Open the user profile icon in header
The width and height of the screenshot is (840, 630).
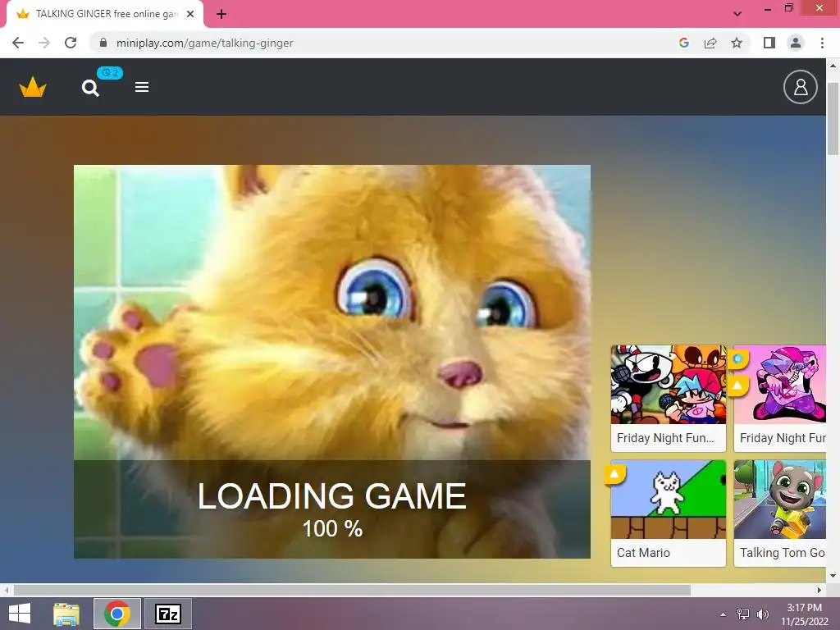point(800,87)
